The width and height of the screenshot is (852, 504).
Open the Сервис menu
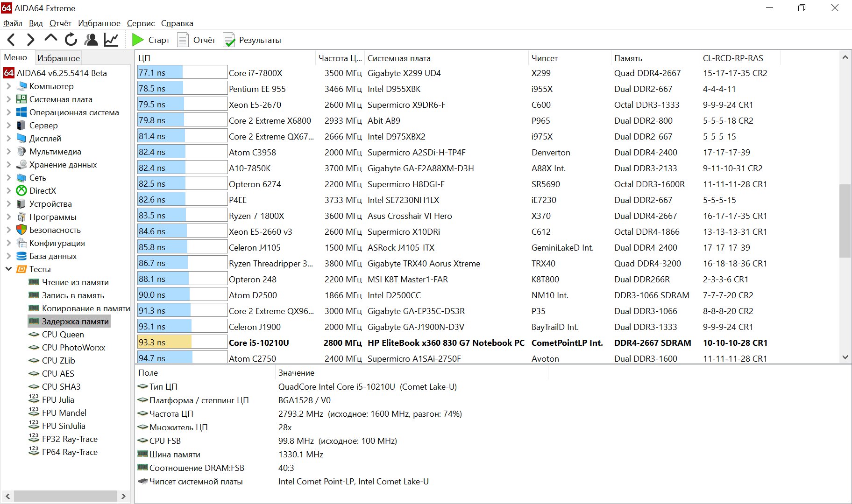pos(141,23)
